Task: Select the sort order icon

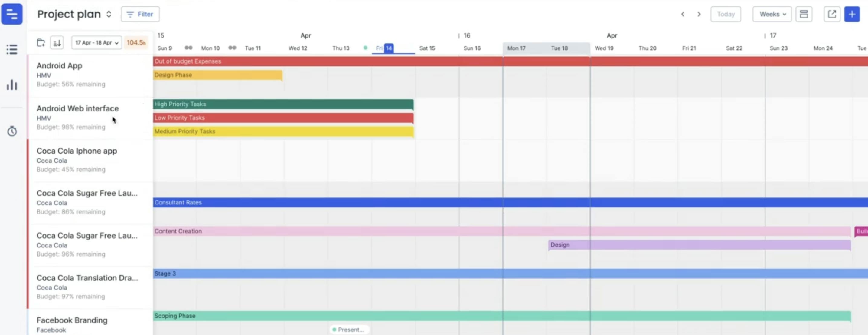Action: (57, 42)
